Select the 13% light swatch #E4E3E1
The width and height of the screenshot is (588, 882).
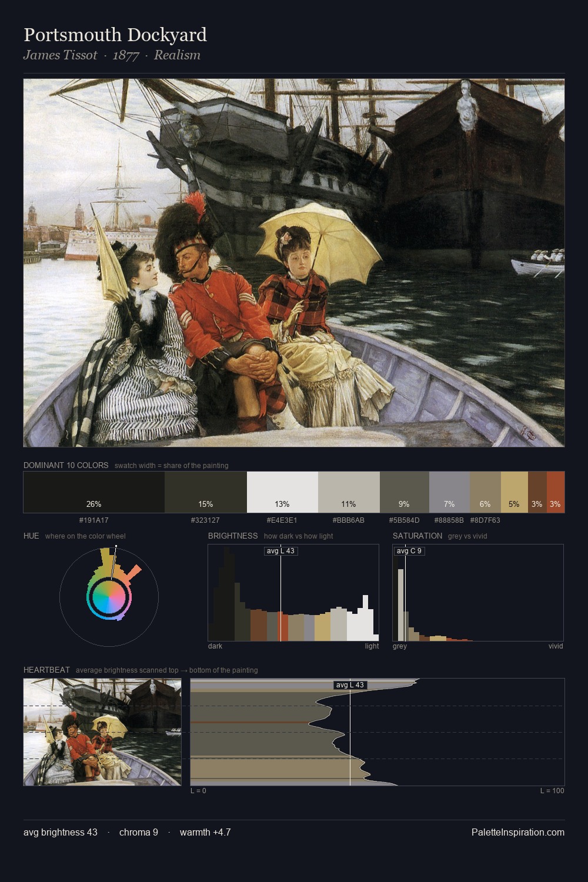(282, 492)
